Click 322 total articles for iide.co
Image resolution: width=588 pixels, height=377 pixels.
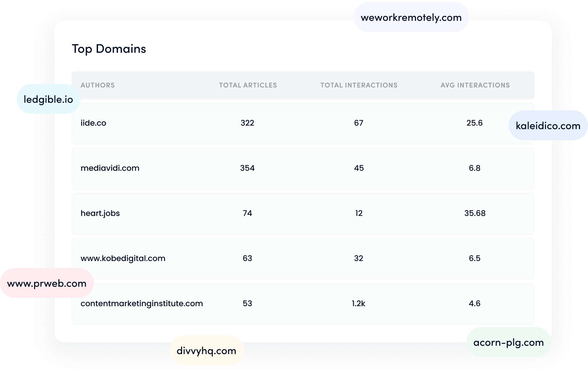tap(247, 123)
